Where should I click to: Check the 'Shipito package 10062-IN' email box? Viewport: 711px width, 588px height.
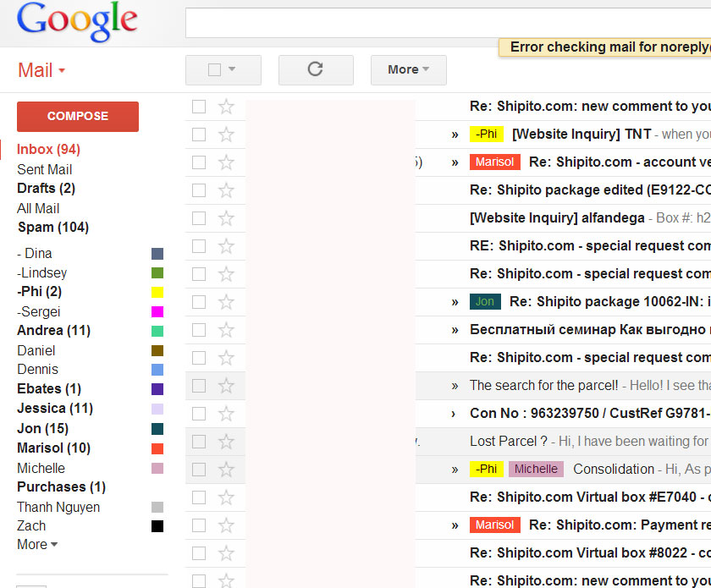click(199, 302)
